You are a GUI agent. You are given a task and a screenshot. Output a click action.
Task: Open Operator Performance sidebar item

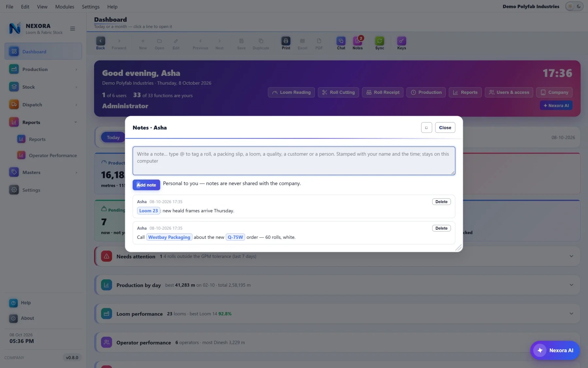(47, 155)
